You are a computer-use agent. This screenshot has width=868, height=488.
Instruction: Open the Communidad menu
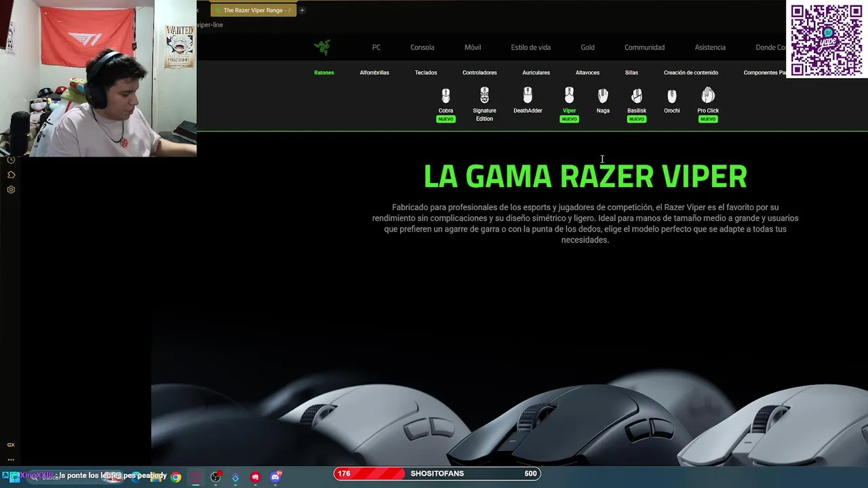644,47
